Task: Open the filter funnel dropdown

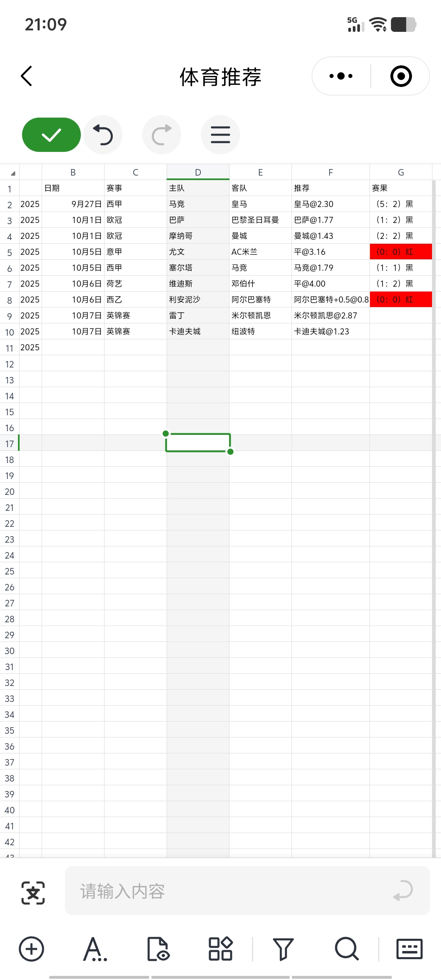Action: coord(283,949)
